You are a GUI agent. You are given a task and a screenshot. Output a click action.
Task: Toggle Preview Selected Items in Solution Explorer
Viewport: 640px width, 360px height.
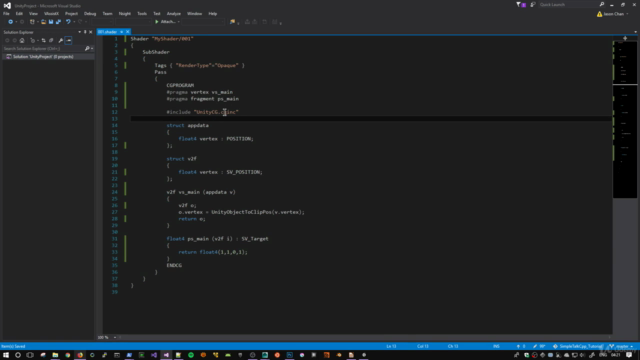click(x=68, y=40)
